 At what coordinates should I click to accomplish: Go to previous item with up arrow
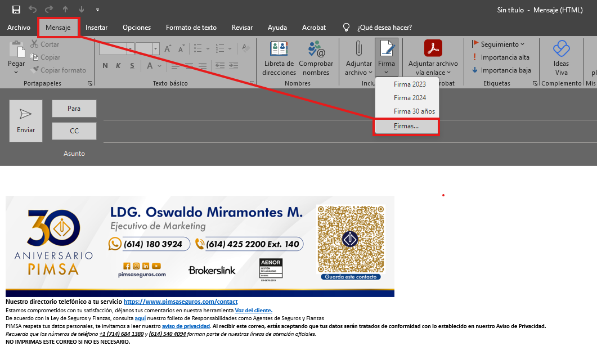[x=65, y=10]
